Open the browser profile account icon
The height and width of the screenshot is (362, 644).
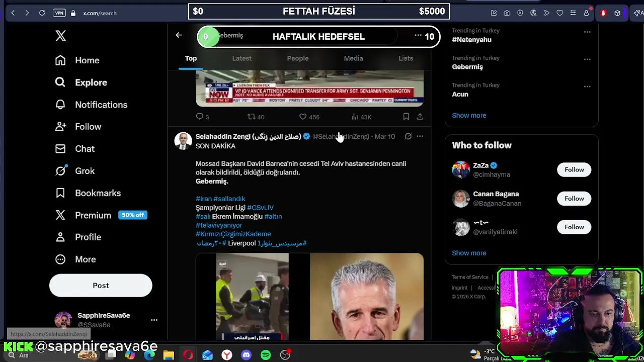tap(586, 13)
